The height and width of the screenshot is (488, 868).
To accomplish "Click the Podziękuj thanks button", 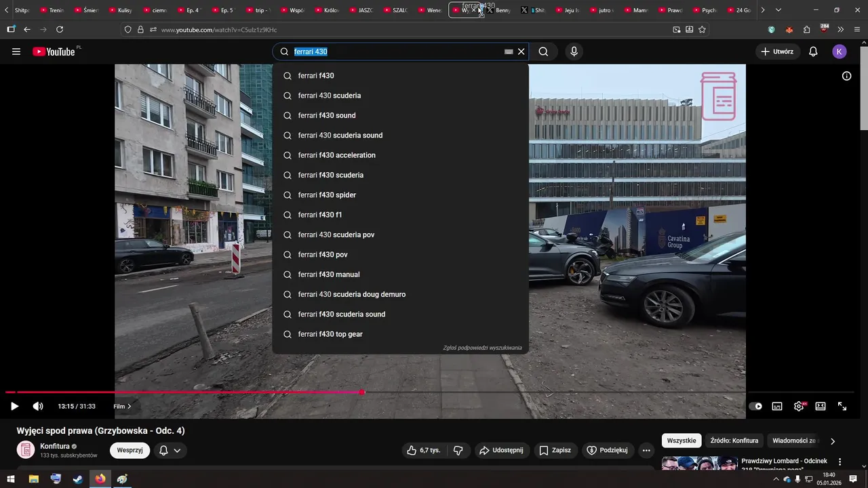I will point(607,450).
